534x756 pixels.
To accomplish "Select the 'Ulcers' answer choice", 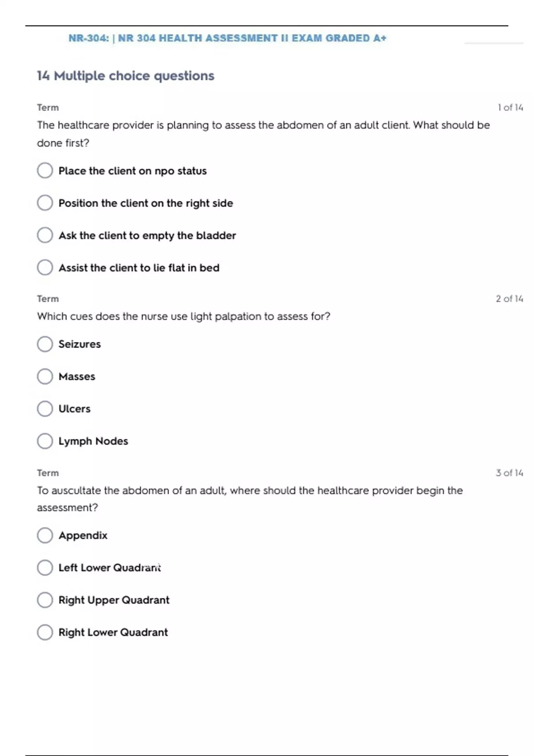I will (45, 409).
